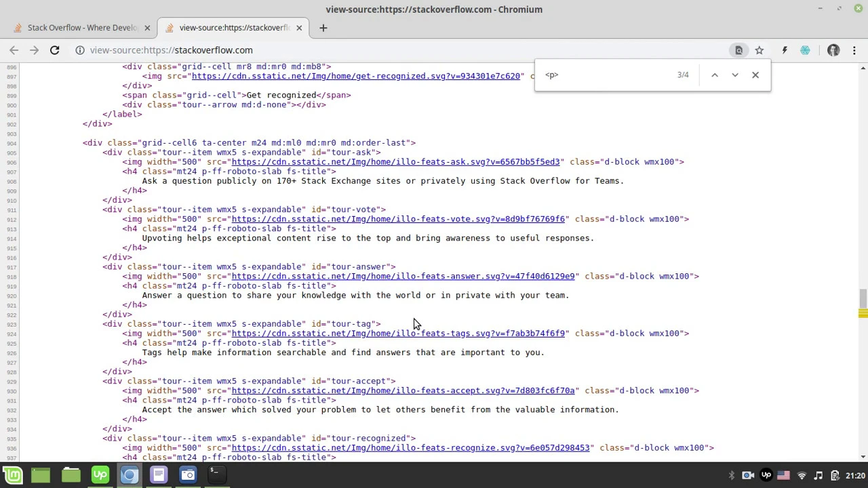Open the illo-feats-vote.svg link
This screenshot has height=488, width=868.
[x=398, y=219]
